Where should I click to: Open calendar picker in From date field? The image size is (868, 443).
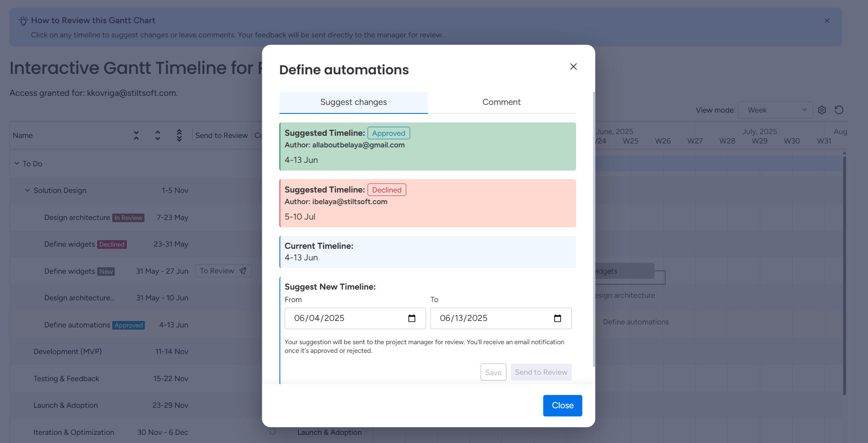[x=411, y=318]
